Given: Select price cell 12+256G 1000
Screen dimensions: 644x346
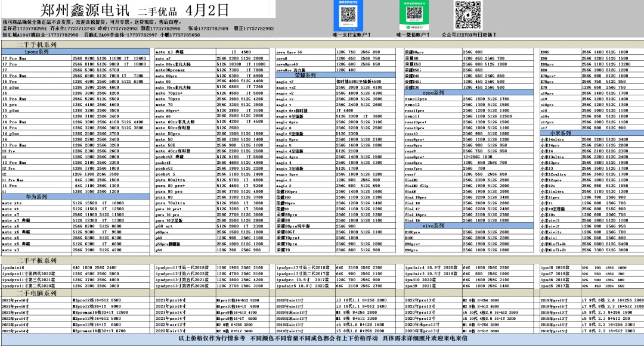Looking at the screenshot, I should [498, 157].
